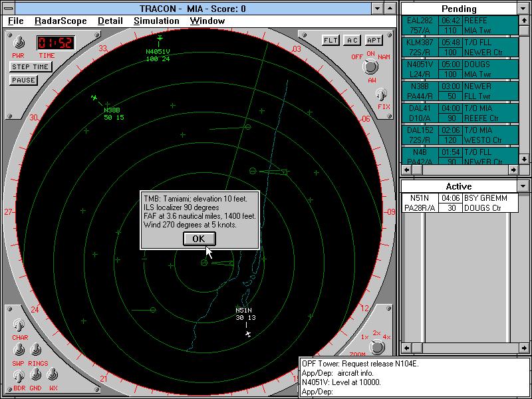Image resolution: width=532 pixels, height=399 pixels.
Task: Select the EAL282 flight strip in Pending
Action: point(460,25)
